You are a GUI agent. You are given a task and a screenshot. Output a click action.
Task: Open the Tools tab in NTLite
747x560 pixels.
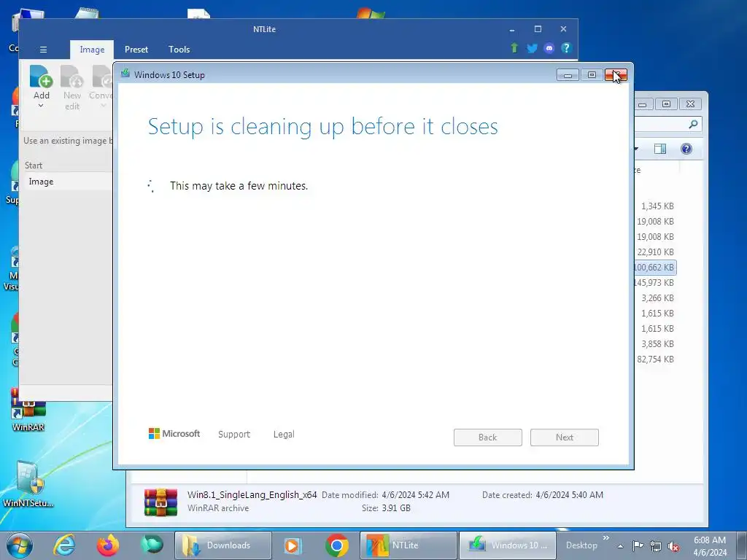point(179,50)
